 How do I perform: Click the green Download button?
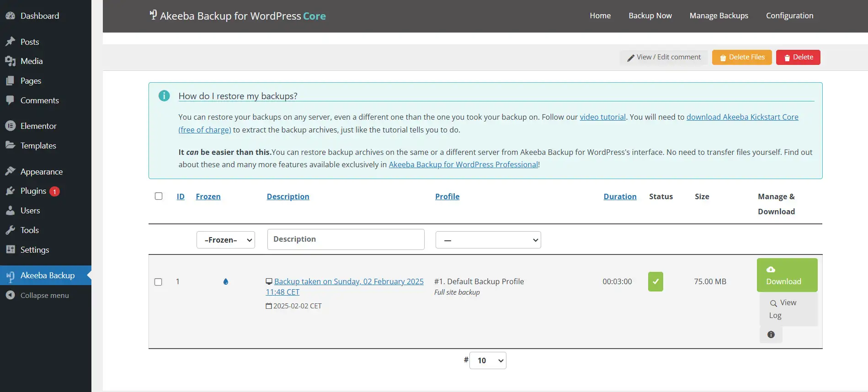(x=787, y=275)
